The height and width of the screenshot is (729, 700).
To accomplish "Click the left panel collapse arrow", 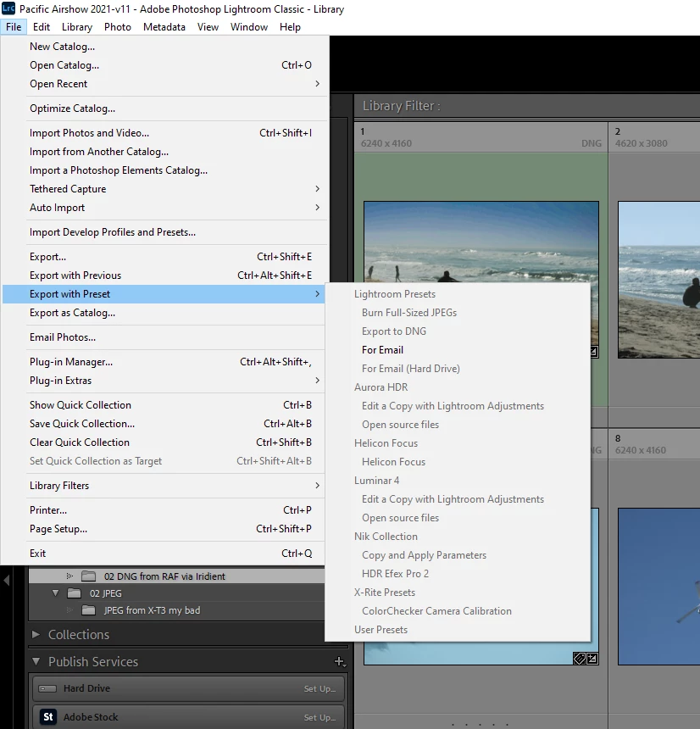I will (6, 580).
